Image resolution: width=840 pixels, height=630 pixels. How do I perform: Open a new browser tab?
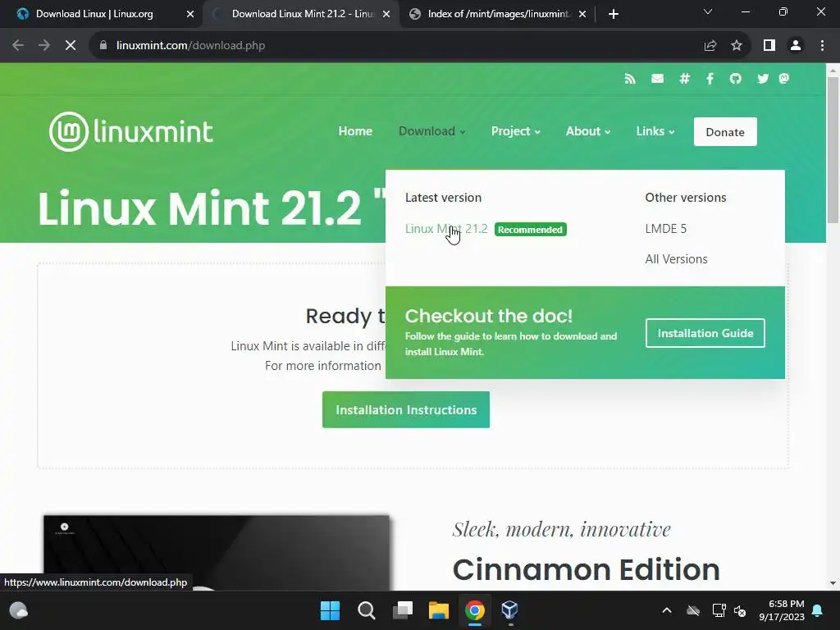(614, 14)
